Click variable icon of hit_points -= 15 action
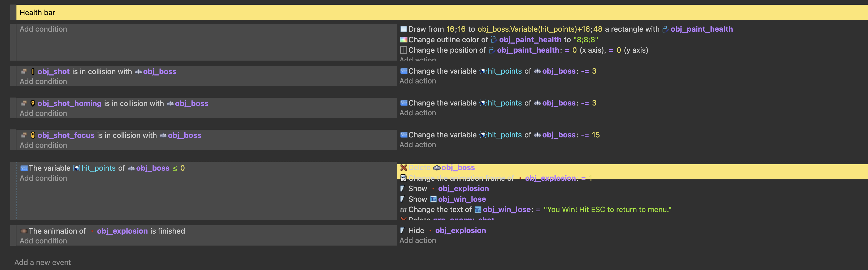This screenshot has width=868, height=270. [x=403, y=135]
